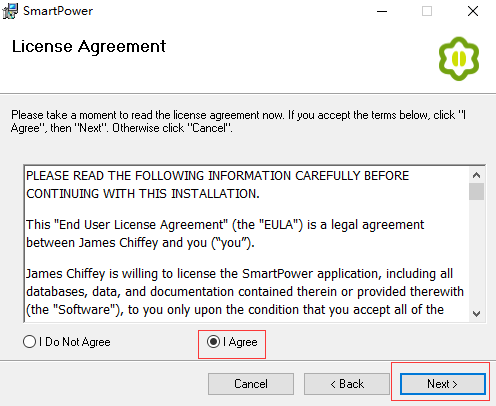
Task: Select the "I Agree" radio button
Action: click(x=213, y=342)
